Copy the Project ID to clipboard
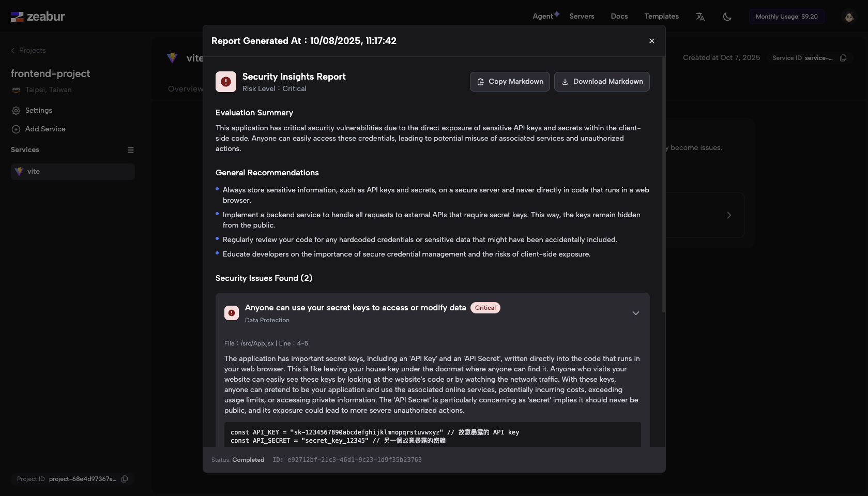This screenshot has height=496, width=868. (125, 479)
